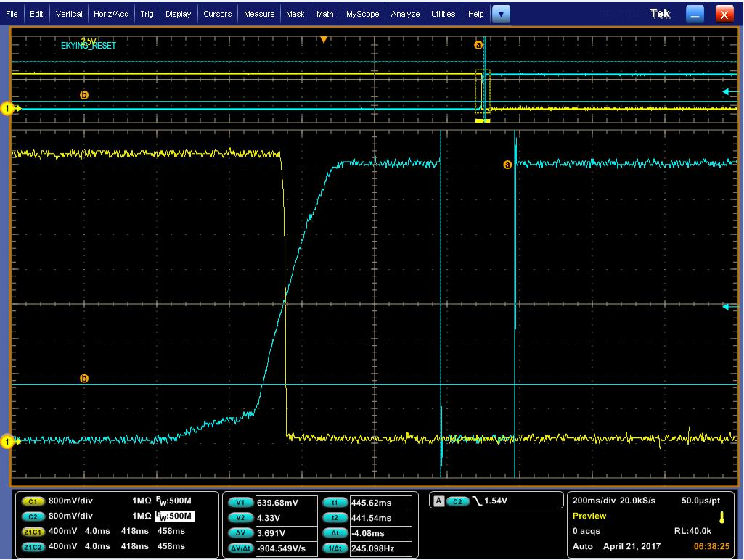The height and width of the screenshot is (560, 744).
Task: Click the V1 cursor readout label
Action: (x=240, y=503)
